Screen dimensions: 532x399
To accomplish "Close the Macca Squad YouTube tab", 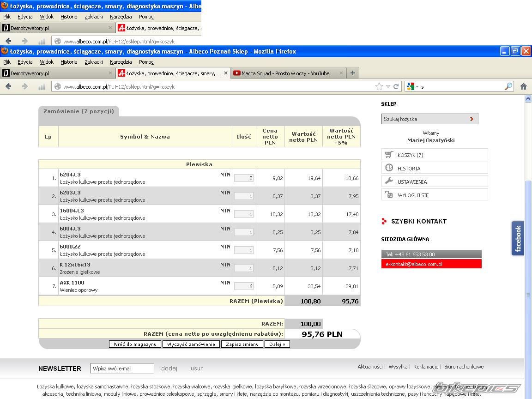I will tap(341, 73).
